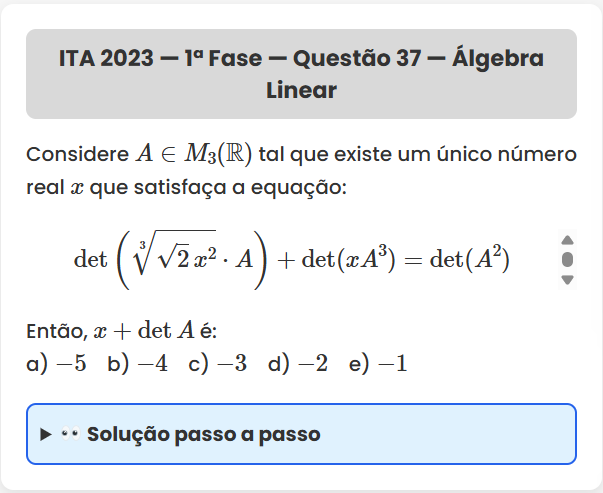Click the scroll up arrow beside the equation
Screen dimensions: 603x493
(567, 240)
